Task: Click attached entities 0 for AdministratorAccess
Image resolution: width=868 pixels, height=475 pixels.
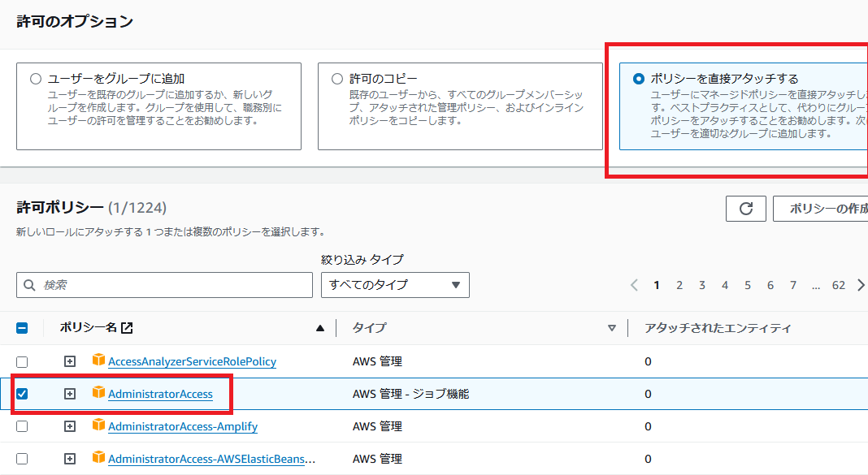Action: pyautogui.click(x=648, y=394)
